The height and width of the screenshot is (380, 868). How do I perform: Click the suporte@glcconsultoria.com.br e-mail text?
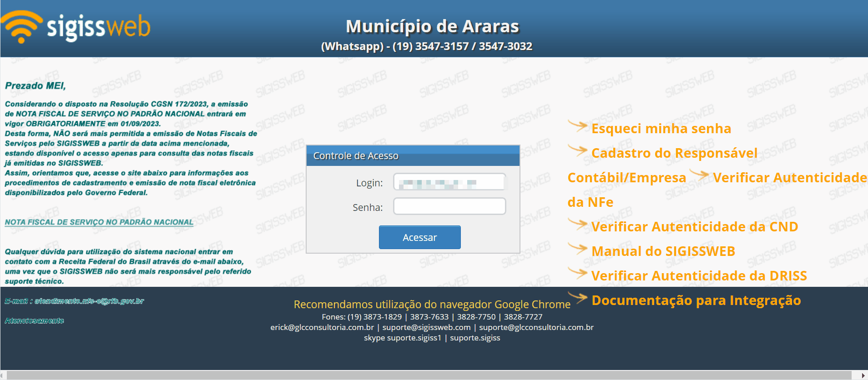(536, 327)
